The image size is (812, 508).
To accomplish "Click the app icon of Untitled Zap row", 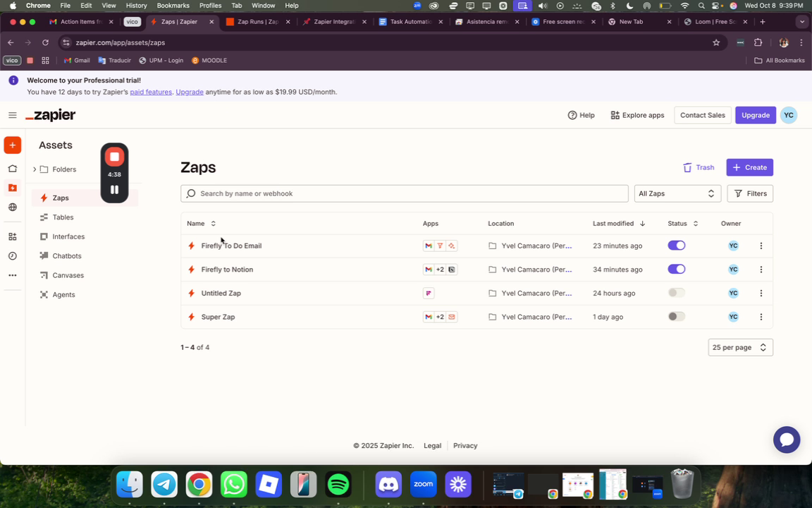I will pyautogui.click(x=429, y=294).
